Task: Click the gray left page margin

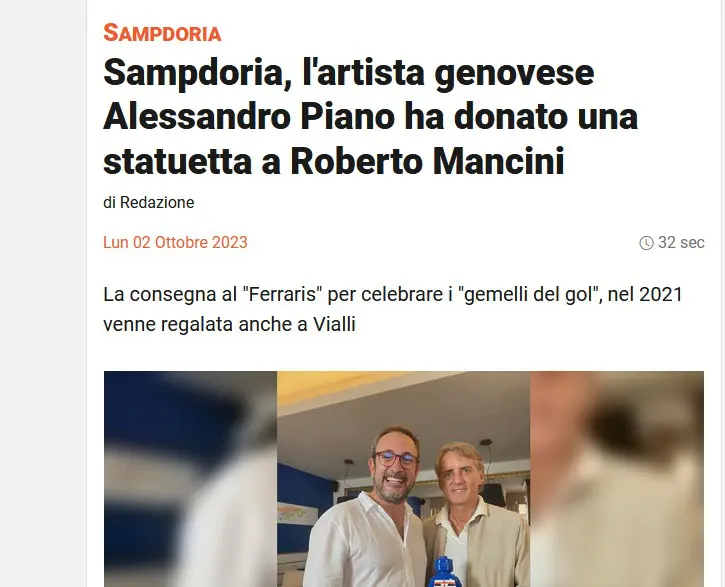Action: tap(43, 294)
